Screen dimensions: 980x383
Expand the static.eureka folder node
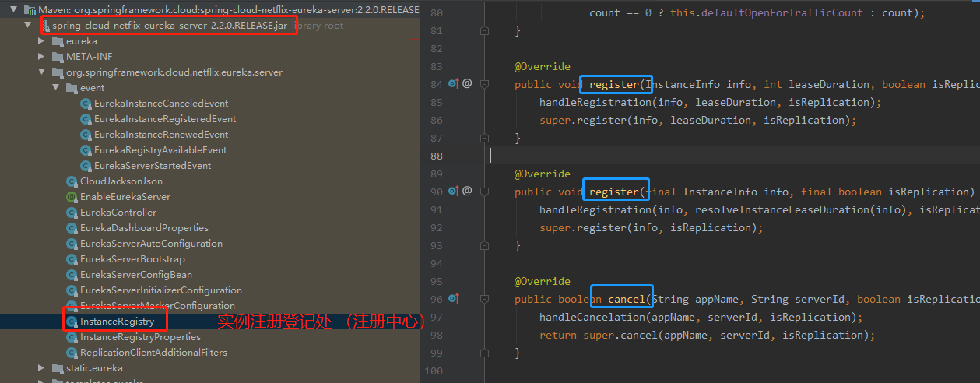click(42, 368)
